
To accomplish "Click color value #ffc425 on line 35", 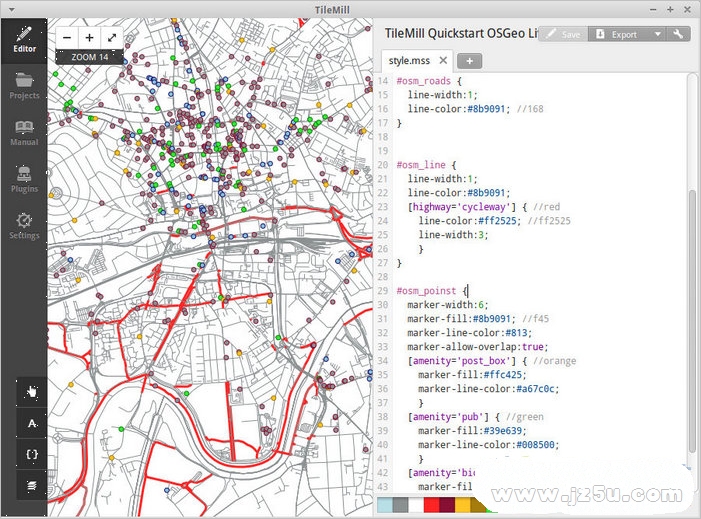I will [x=503, y=375].
